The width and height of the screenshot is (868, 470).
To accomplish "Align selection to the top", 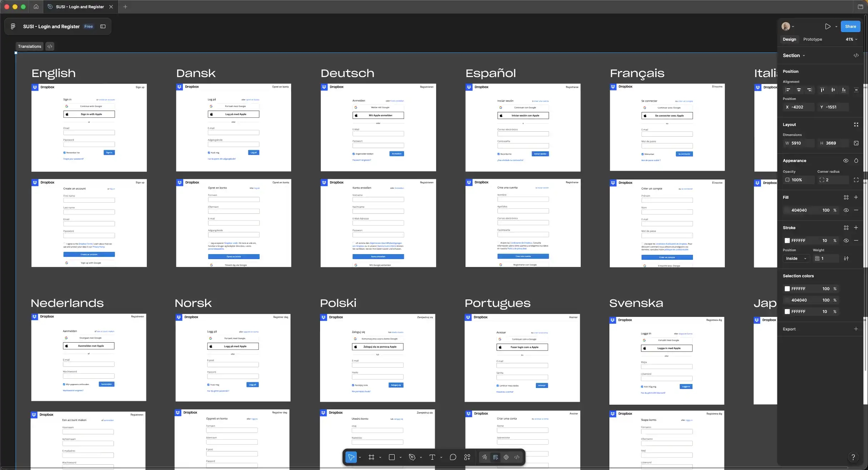I will pyautogui.click(x=822, y=90).
